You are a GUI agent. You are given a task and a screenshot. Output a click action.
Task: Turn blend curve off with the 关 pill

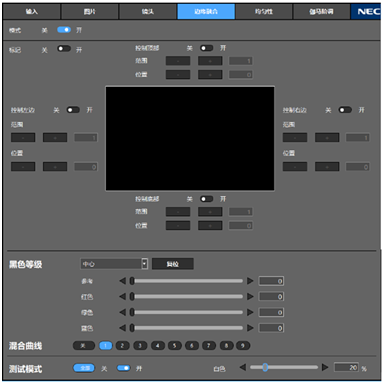click(x=84, y=346)
